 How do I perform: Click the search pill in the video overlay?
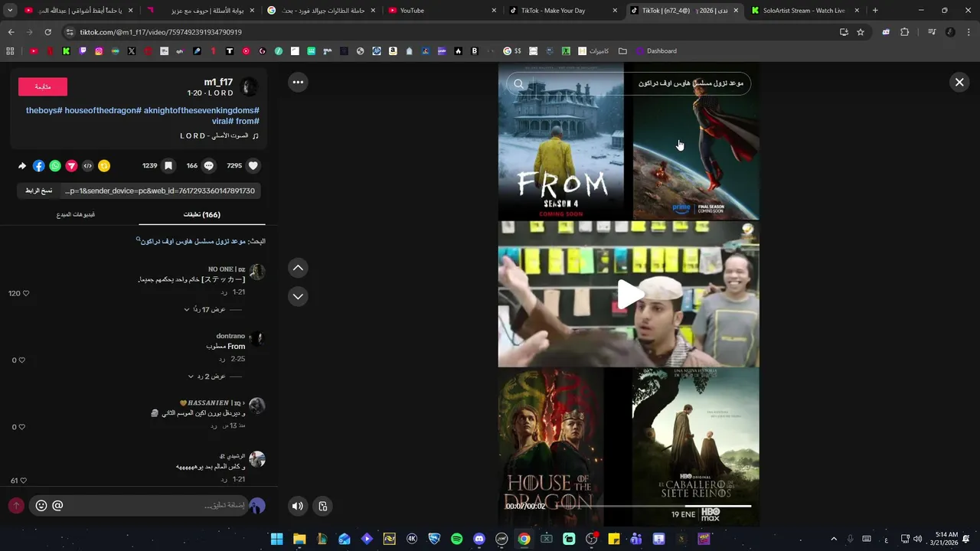coord(629,83)
